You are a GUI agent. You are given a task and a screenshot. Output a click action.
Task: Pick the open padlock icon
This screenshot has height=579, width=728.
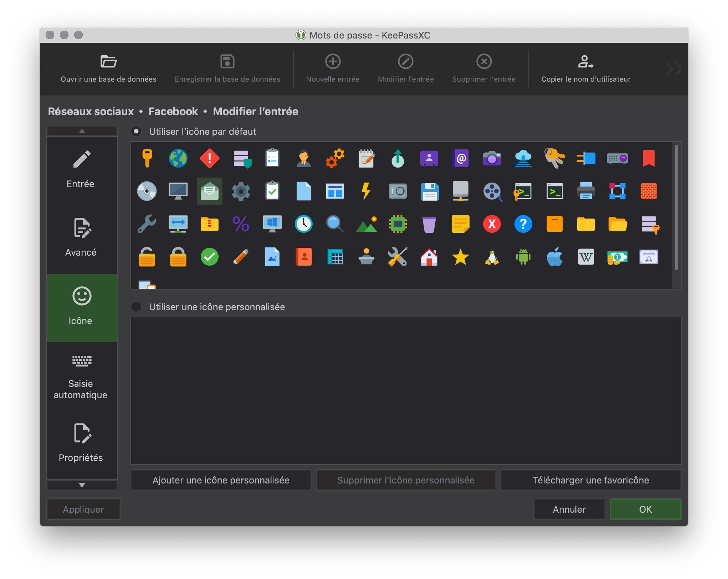147,257
